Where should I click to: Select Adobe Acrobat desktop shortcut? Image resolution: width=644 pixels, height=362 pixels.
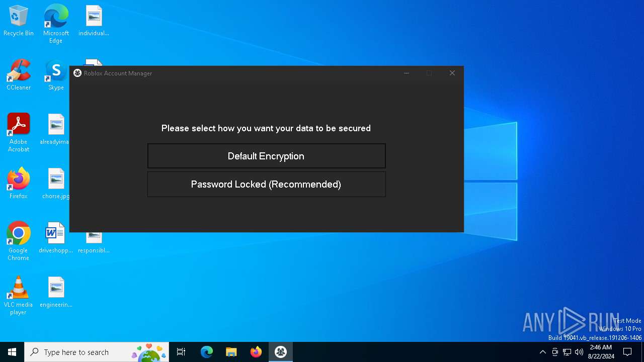pyautogui.click(x=19, y=133)
